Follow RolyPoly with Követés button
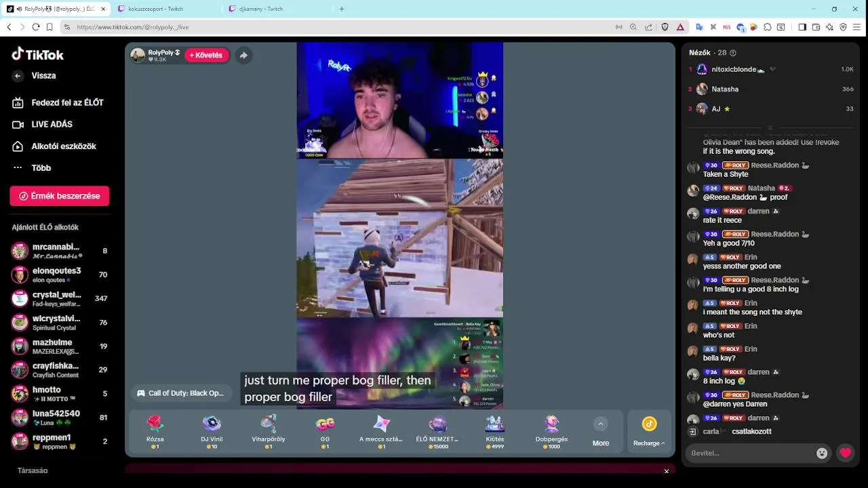The image size is (868, 488). point(206,56)
